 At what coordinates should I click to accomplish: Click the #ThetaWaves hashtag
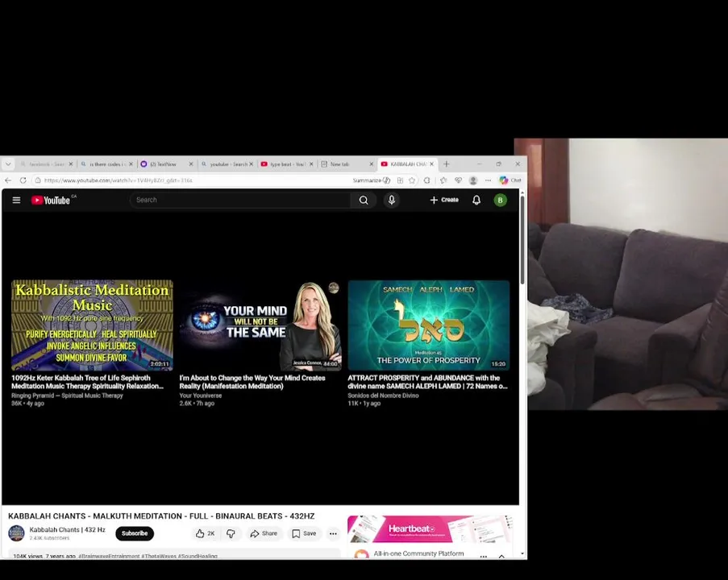click(x=158, y=556)
